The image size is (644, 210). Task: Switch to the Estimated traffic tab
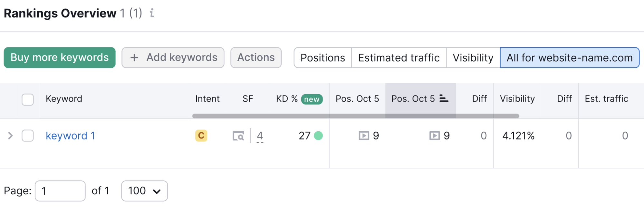tap(398, 58)
